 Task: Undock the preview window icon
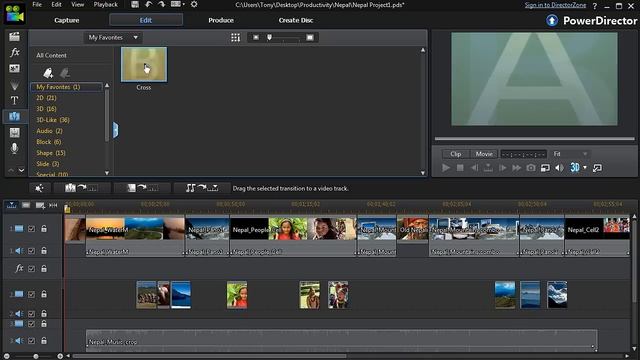[x=597, y=168]
